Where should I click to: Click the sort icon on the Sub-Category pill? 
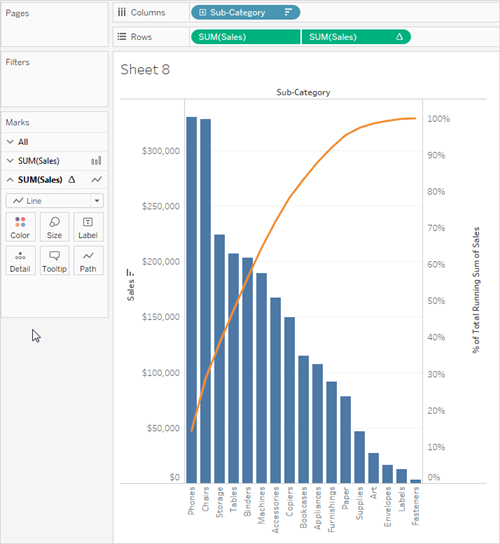[x=288, y=12]
